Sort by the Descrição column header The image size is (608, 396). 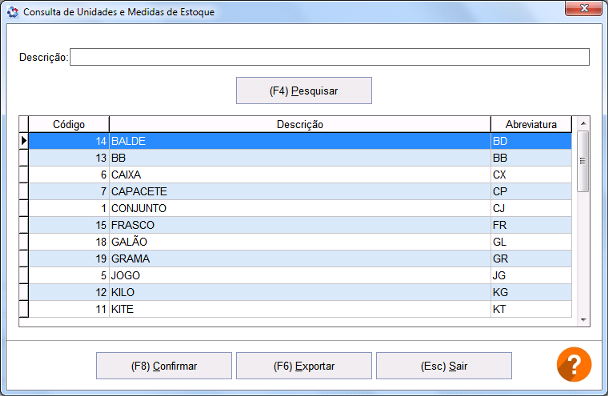[x=300, y=124]
